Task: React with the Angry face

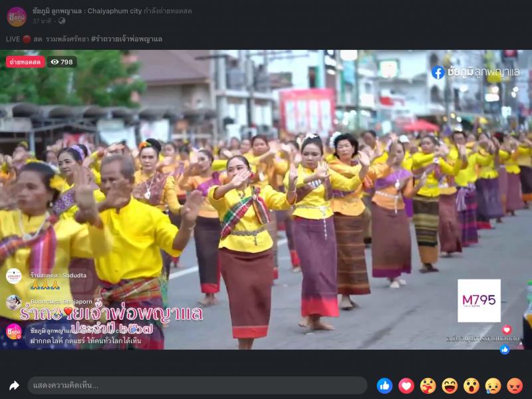Action: (515, 386)
